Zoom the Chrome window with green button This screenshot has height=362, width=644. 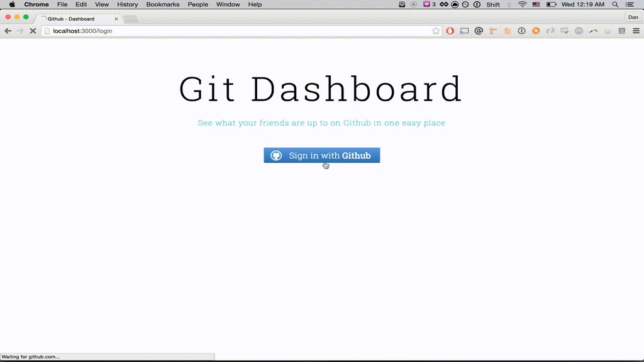click(x=26, y=17)
